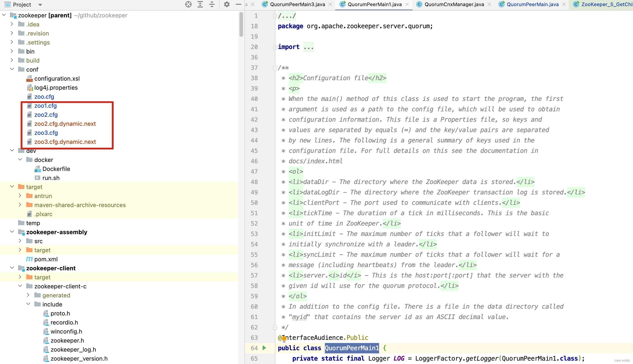Expand the .revision folder
Viewport: 633px width, 364px height.
pos(12,33)
